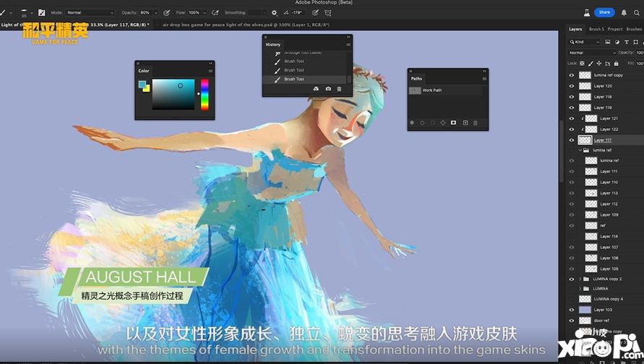This screenshot has width=644, height=364.
Task: Create new document from current state
Action: click(x=315, y=89)
